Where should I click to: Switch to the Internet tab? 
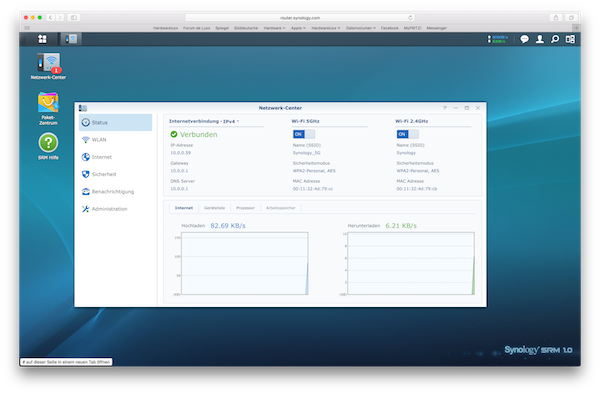point(184,208)
